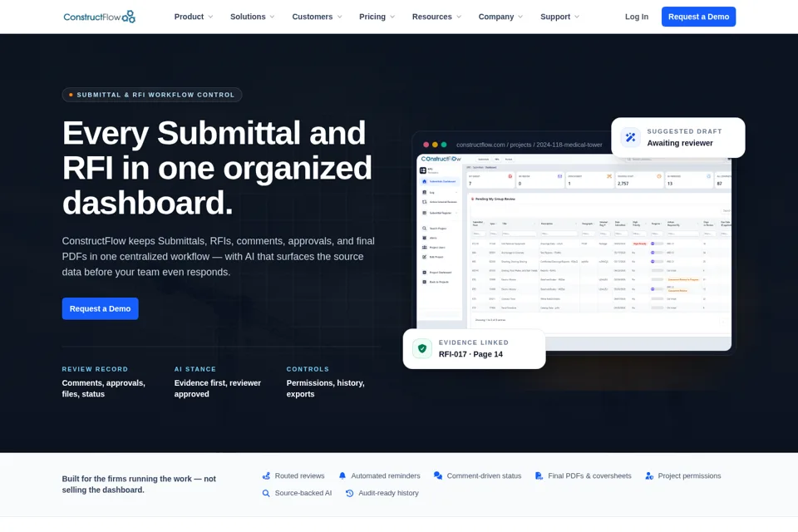Click the constructflow.com projects URL text

(x=529, y=145)
